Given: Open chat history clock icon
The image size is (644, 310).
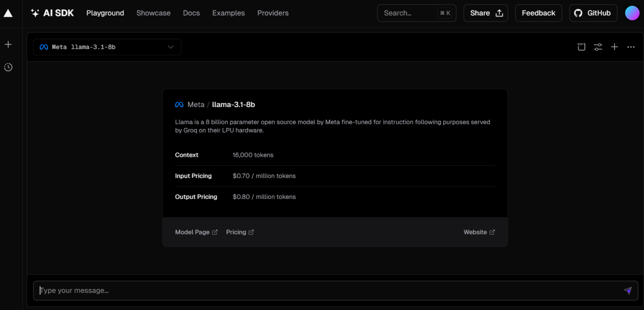Looking at the screenshot, I should pyautogui.click(x=8, y=67).
